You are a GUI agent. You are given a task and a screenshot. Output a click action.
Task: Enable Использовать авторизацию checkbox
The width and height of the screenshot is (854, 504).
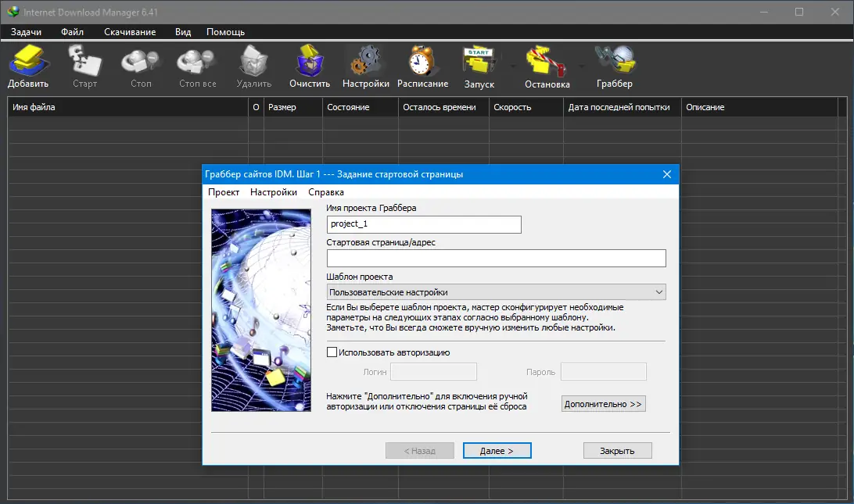pyautogui.click(x=332, y=352)
